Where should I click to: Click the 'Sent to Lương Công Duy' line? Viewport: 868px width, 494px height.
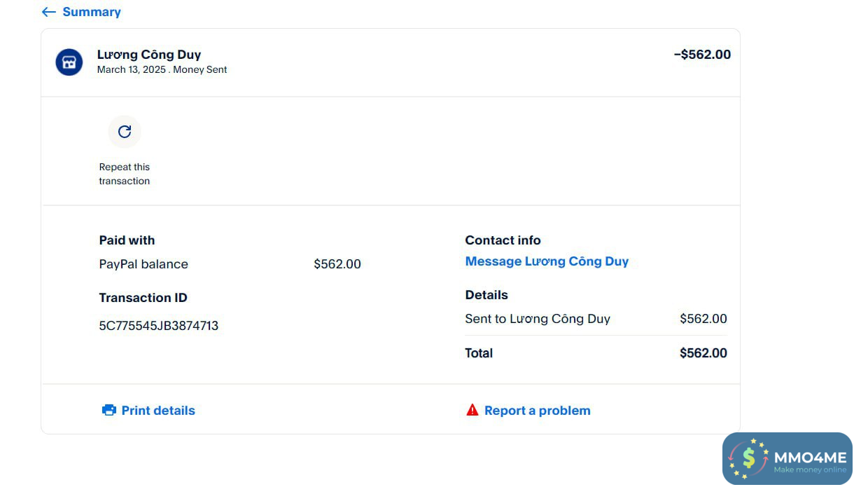(538, 319)
